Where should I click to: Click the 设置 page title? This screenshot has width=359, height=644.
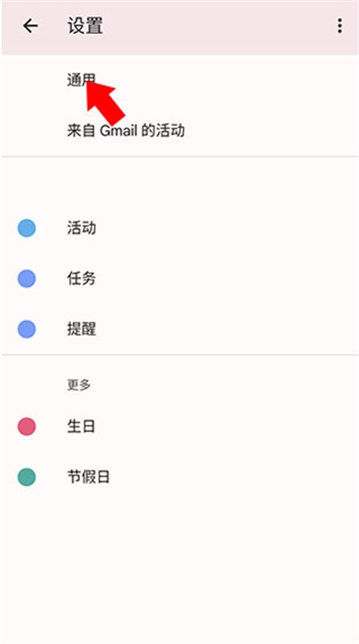pos(85,26)
